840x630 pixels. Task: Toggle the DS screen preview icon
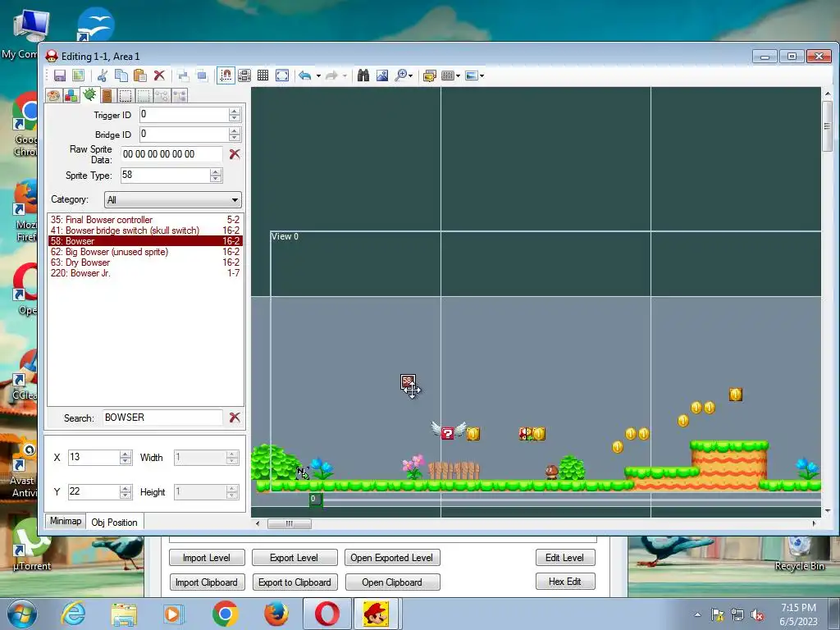(x=244, y=75)
